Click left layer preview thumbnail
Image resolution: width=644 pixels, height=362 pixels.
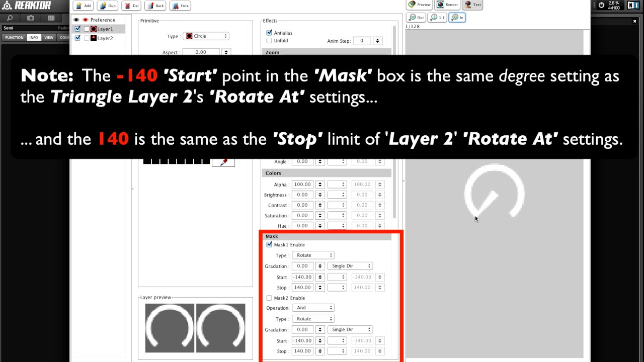[x=170, y=328]
